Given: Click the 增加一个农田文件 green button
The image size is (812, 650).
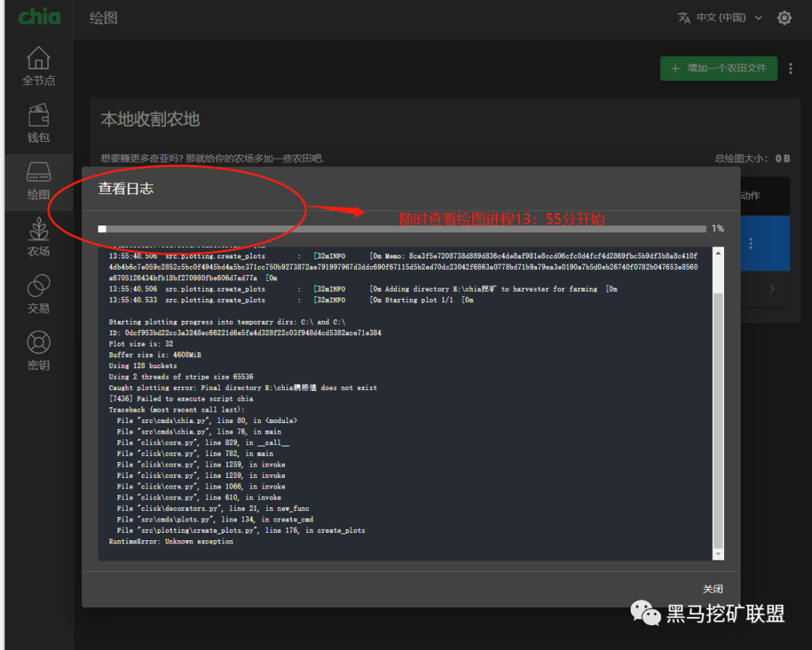Looking at the screenshot, I should (x=718, y=68).
